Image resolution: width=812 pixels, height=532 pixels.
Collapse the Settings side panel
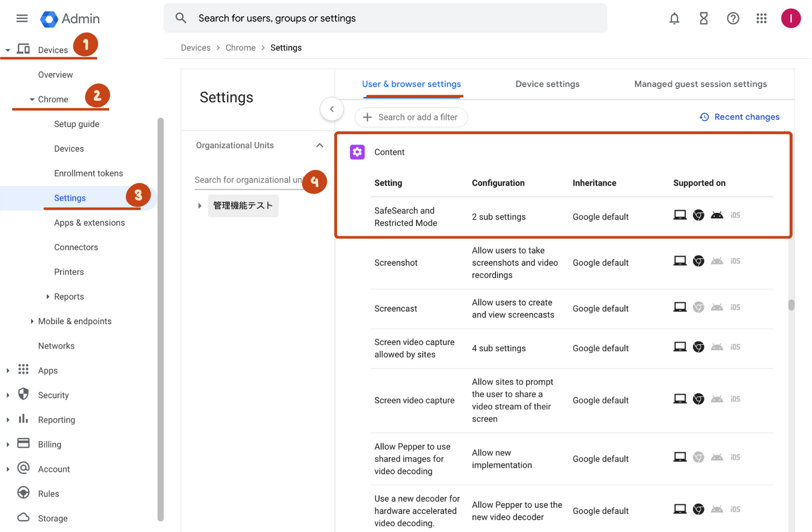[x=332, y=109]
